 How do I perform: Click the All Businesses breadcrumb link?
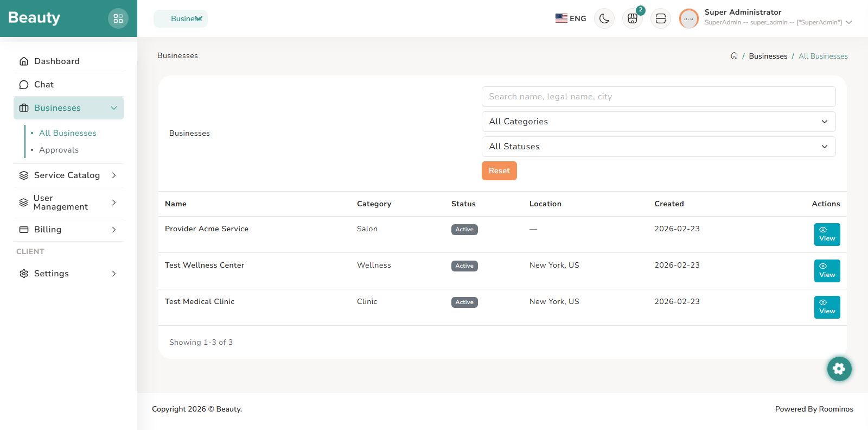[823, 56]
